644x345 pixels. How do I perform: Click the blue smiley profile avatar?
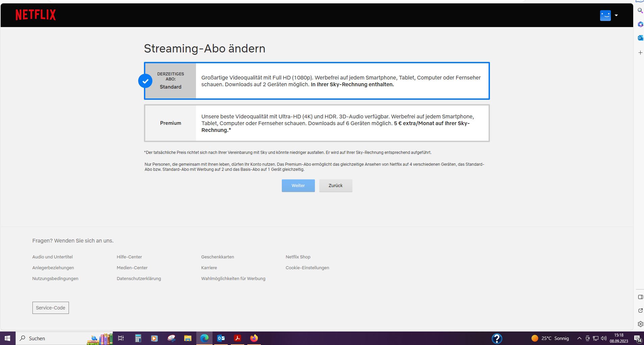coord(605,15)
